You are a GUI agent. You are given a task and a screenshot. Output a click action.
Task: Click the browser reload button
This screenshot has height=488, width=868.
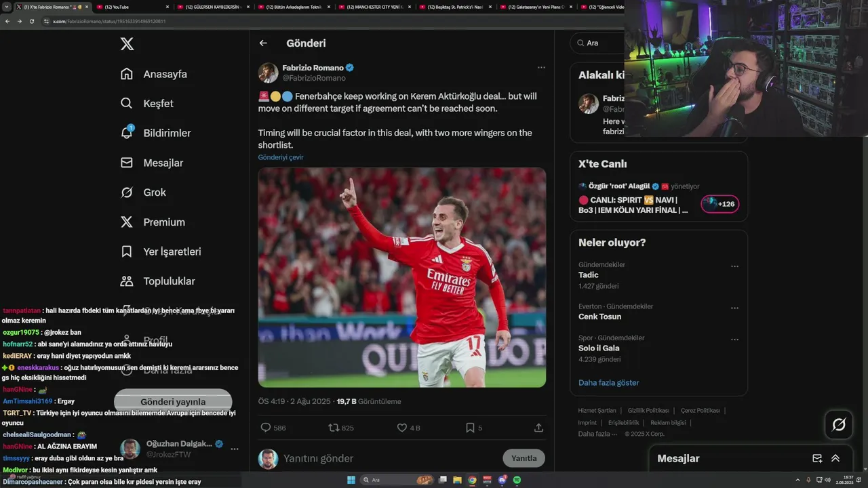(31, 21)
